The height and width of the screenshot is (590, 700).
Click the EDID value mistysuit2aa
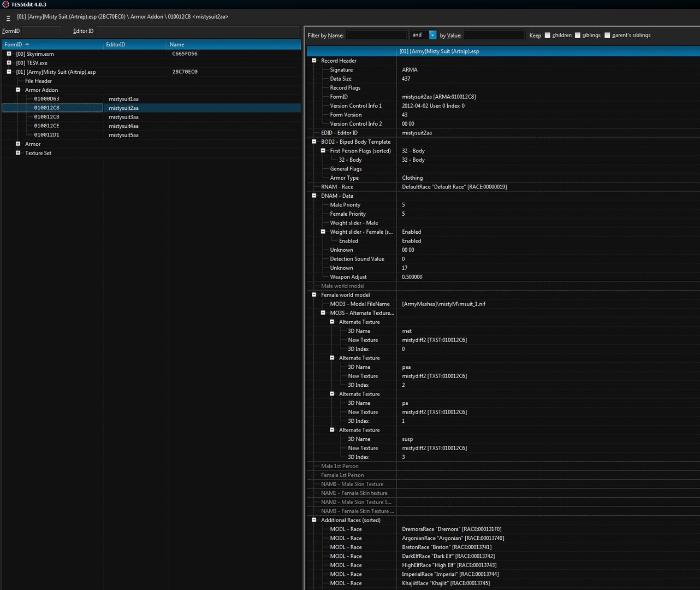[417, 133]
